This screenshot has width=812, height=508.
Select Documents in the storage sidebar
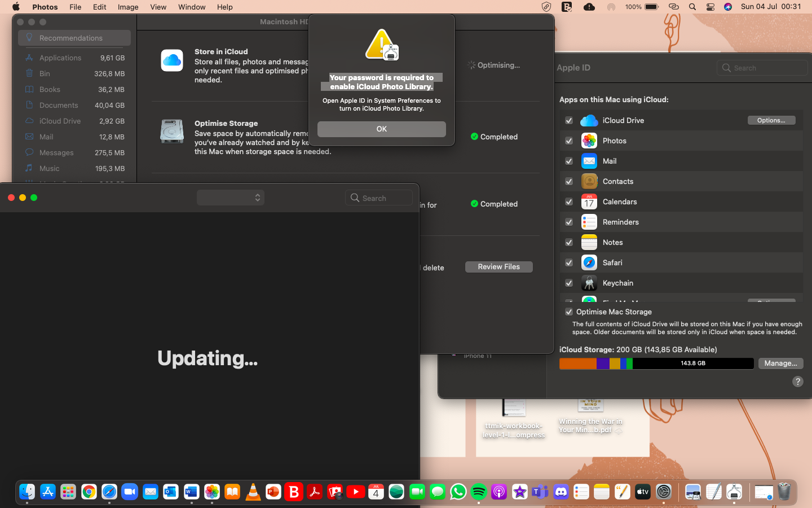74,105
